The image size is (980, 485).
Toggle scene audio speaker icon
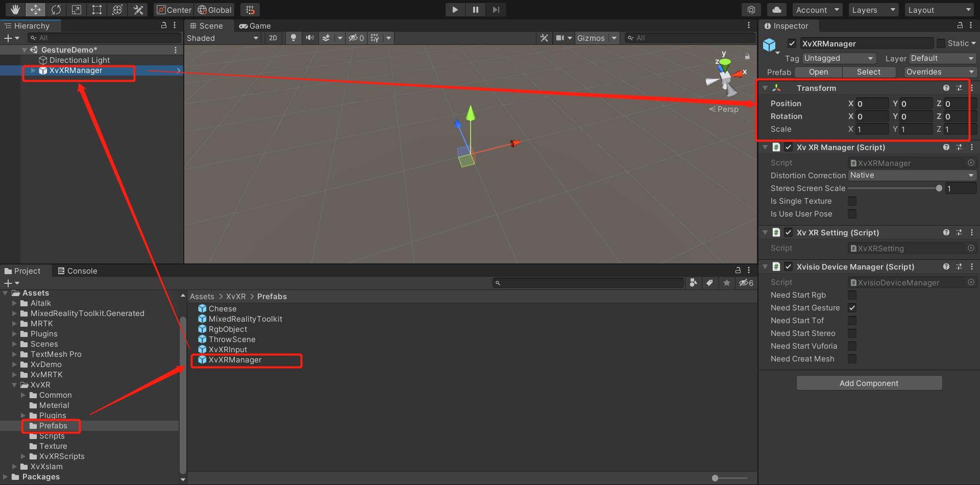pos(310,38)
